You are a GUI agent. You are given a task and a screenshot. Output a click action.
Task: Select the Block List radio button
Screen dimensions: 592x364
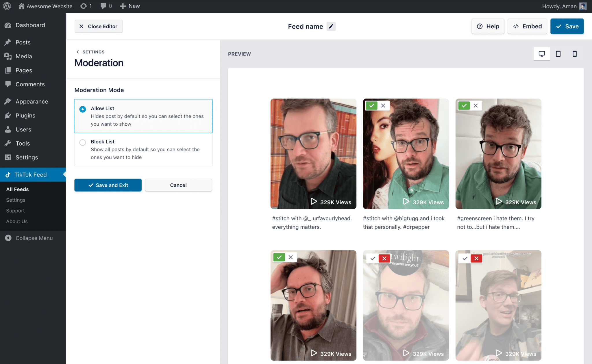pyautogui.click(x=83, y=142)
